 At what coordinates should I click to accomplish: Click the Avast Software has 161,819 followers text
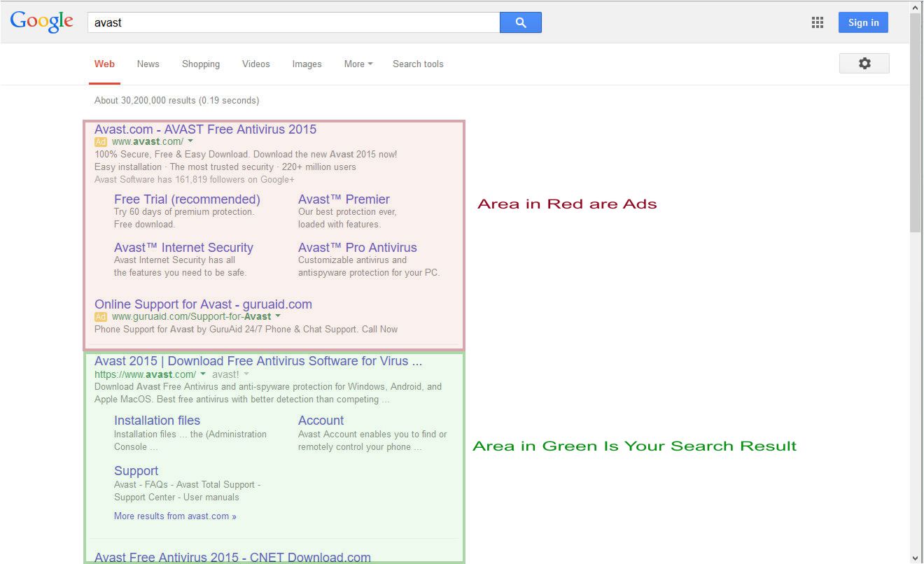coord(195,180)
